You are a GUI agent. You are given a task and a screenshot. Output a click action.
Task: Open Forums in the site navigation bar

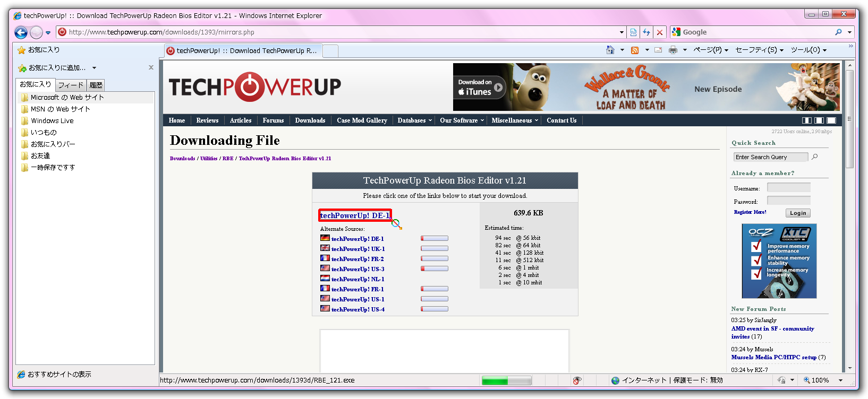[x=273, y=120]
